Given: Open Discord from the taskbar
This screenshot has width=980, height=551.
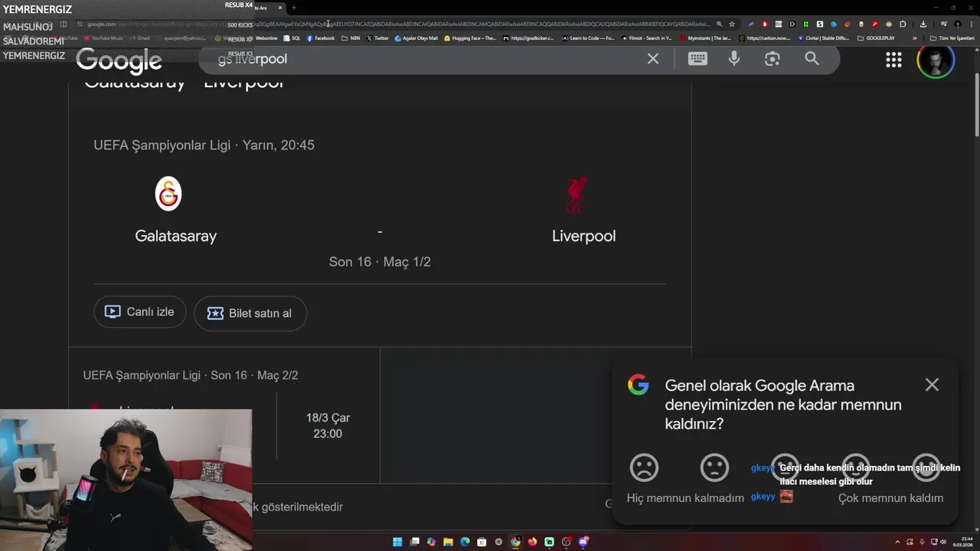Looking at the screenshot, I should 583,542.
